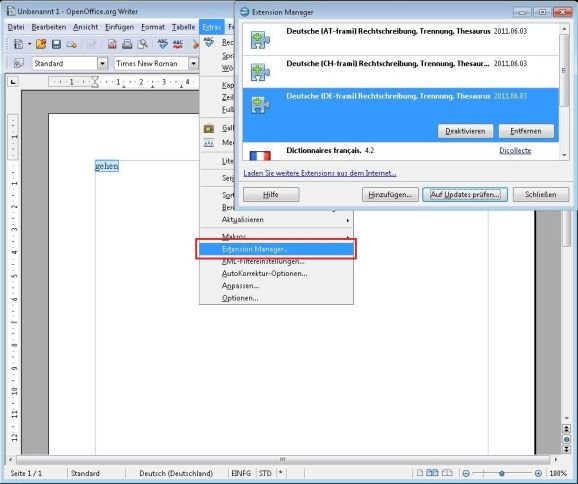Click the Document as E-mail icon
This screenshot has width=578, height=484.
[72, 45]
